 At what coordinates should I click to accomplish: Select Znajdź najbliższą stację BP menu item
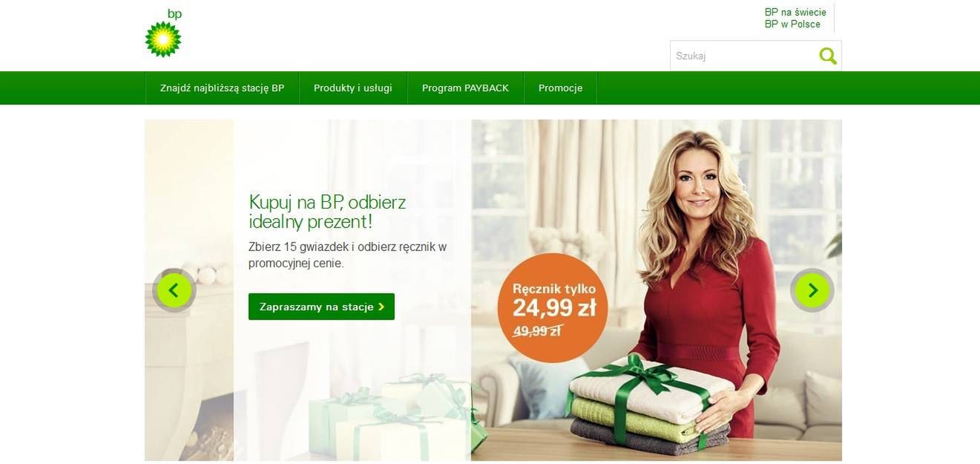pyautogui.click(x=222, y=88)
